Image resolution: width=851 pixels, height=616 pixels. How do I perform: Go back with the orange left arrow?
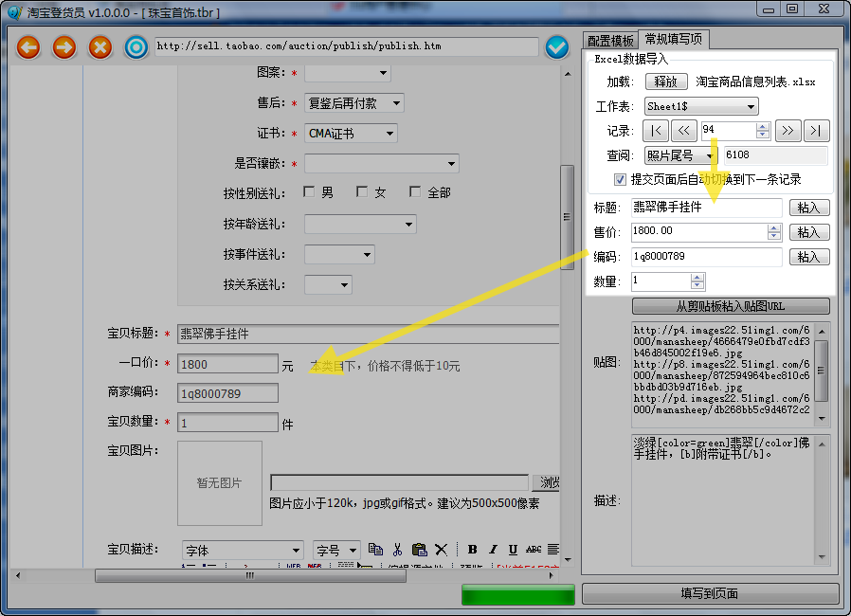[x=28, y=47]
